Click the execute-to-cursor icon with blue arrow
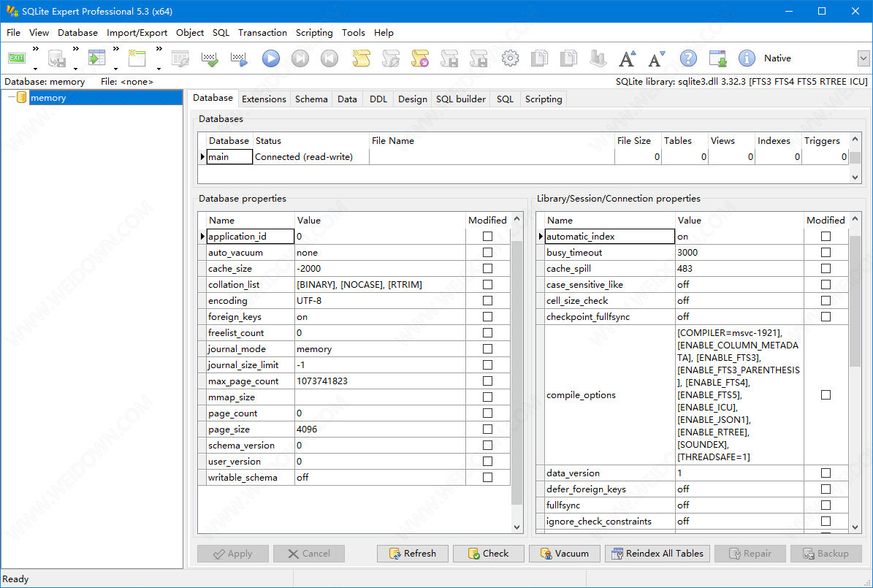Image resolution: width=873 pixels, height=588 pixels. pyautogui.click(x=239, y=58)
